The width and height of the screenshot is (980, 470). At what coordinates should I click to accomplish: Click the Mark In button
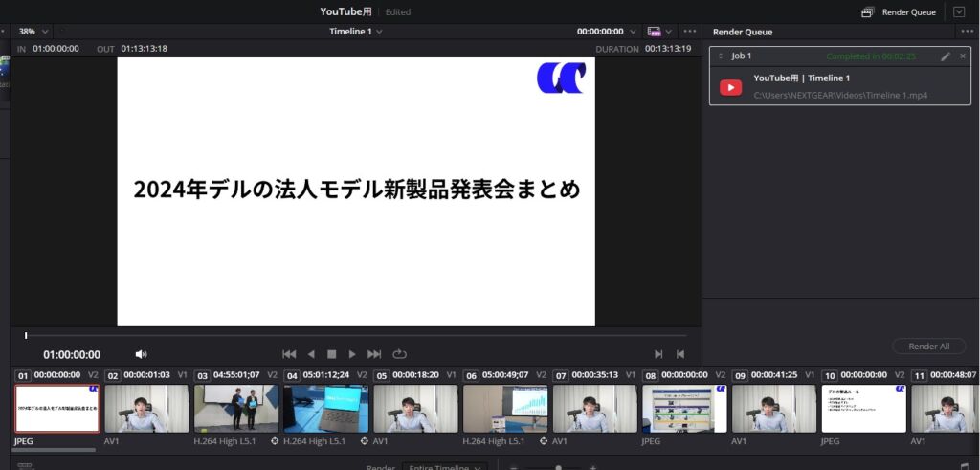[658, 354]
